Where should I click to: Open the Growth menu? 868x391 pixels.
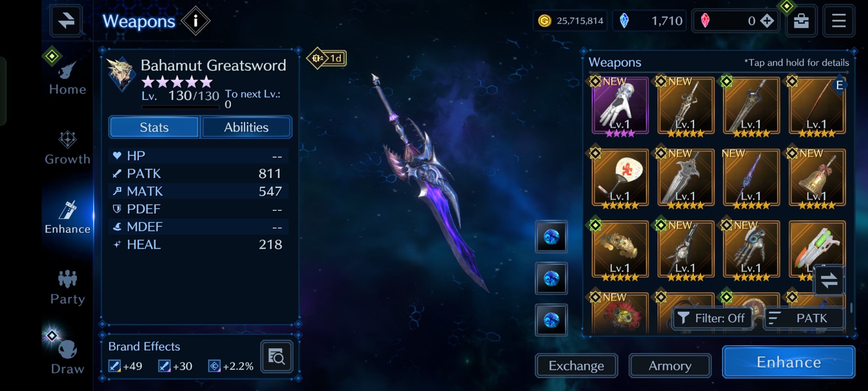click(x=68, y=148)
